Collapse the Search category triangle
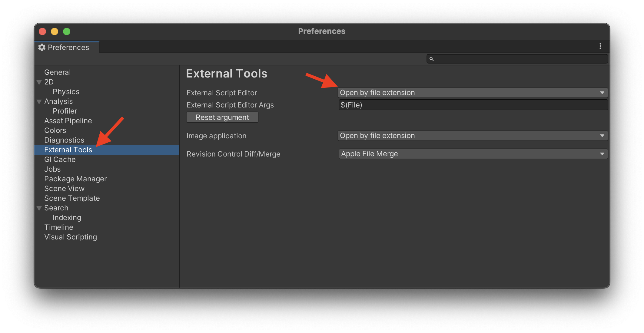This screenshot has width=644, height=333. 39,208
